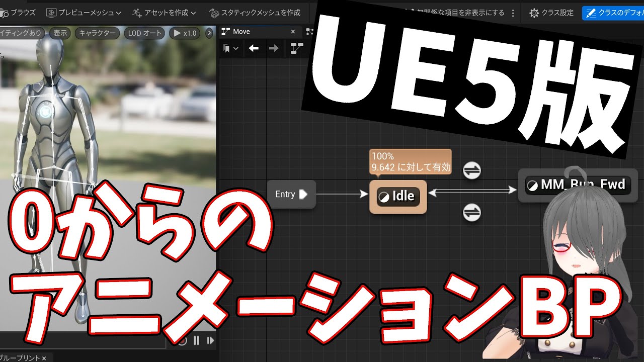Click スタティックメッシュを作成 toolbar button

pos(255,13)
